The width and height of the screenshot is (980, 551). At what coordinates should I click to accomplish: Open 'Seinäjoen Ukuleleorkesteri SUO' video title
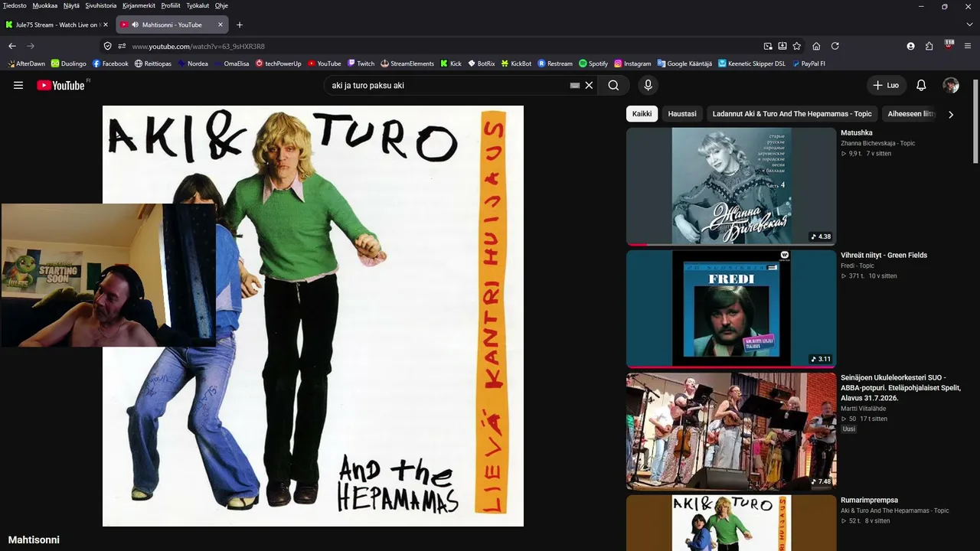pyautogui.click(x=900, y=388)
